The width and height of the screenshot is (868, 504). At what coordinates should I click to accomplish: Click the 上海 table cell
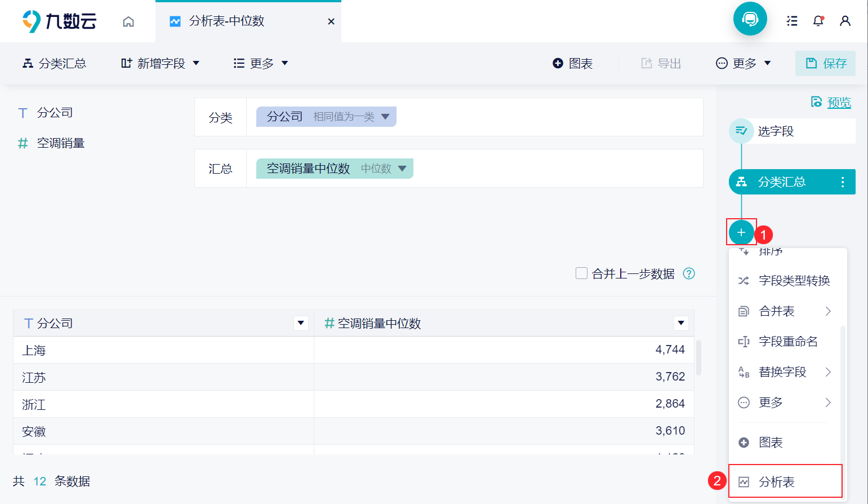(x=163, y=350)
